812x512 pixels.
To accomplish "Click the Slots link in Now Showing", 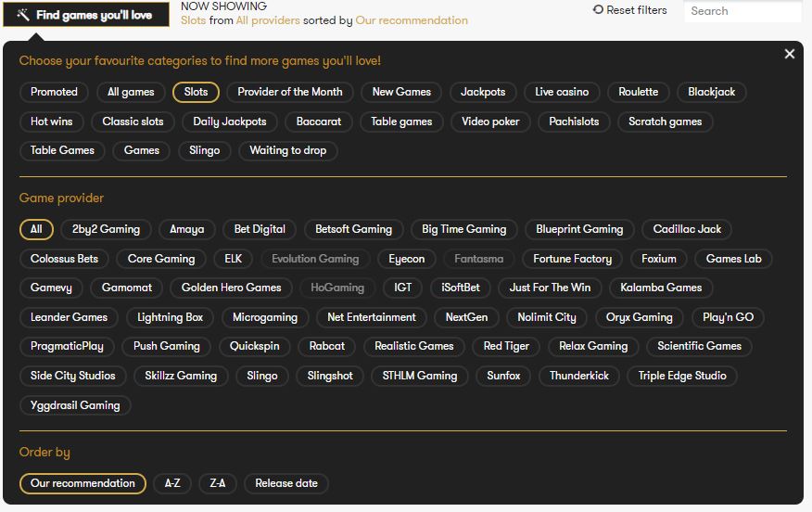I will point(193,20).
